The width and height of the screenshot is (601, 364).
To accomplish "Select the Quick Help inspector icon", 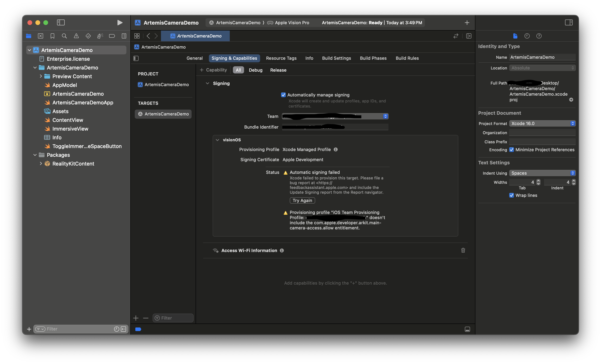I will point(539,36).
